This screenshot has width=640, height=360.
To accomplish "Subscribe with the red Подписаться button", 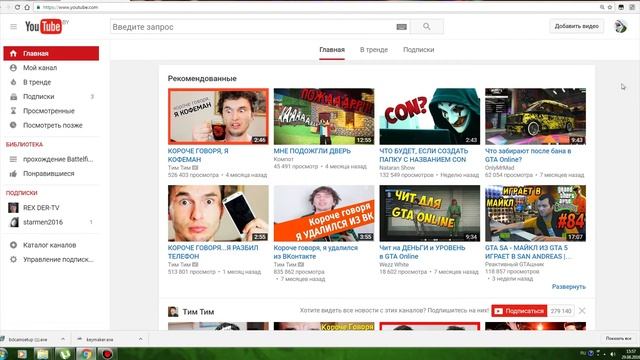I will click(x=519, y=311).
